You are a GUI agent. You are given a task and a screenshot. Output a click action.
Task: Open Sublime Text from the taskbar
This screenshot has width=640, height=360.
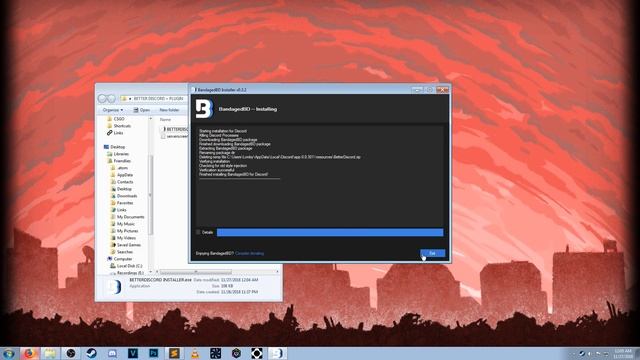174,353
